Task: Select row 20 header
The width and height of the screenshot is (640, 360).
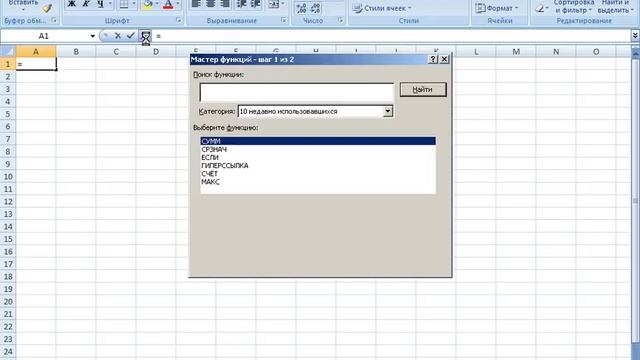Action: click(x=8, y=302)
